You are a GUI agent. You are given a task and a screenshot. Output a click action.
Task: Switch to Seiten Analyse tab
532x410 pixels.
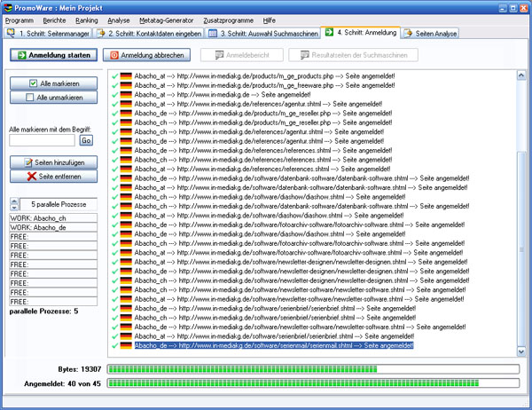430,34
